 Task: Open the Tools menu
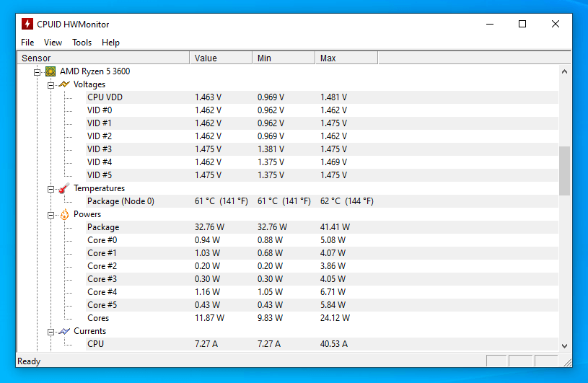click(82, 43)
